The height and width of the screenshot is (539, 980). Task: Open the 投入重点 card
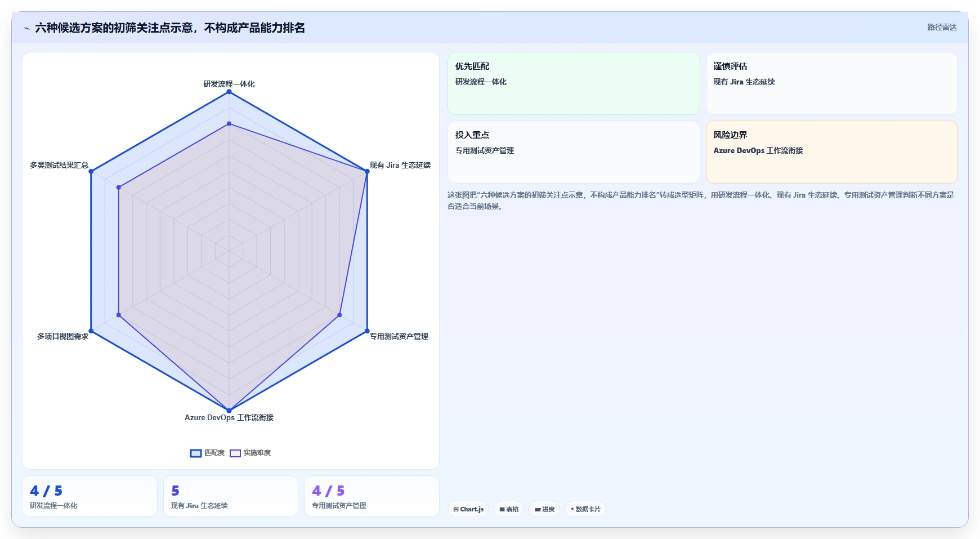coord(574,152)
